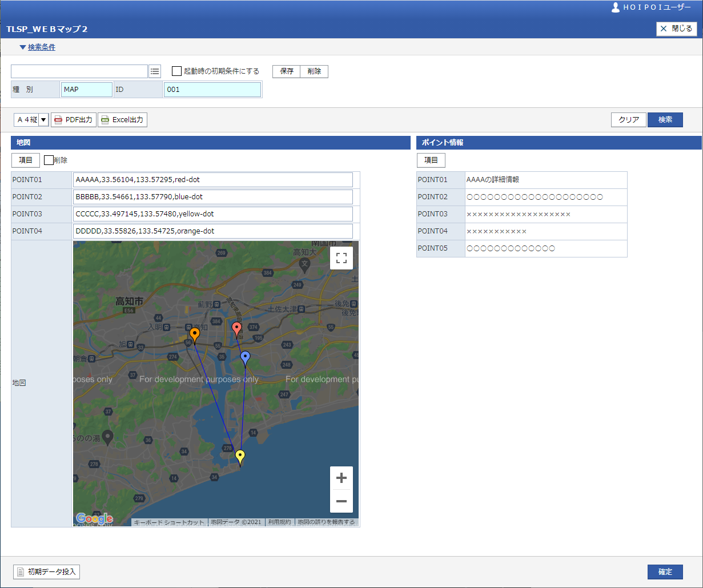Screen dimensions: 703x588
Task: Click the POINT01 coordinates input field
Action: pyautogui.click(x=213, y=180)
